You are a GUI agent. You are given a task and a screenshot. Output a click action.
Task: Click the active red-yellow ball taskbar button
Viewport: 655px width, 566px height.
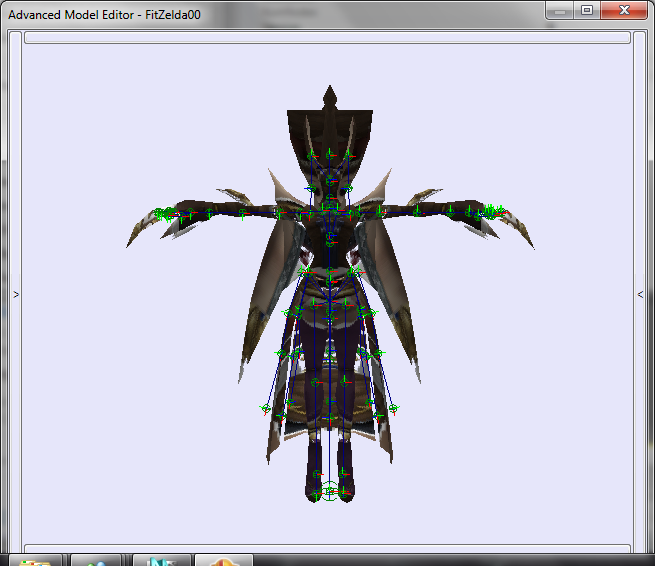(223, 561)
